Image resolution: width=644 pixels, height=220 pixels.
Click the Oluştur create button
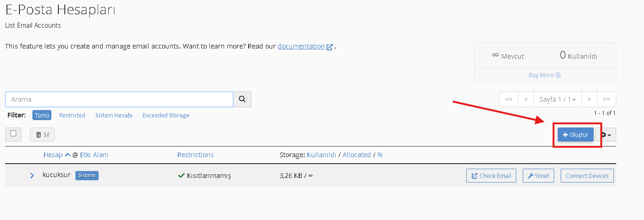[x=575, y=135]
